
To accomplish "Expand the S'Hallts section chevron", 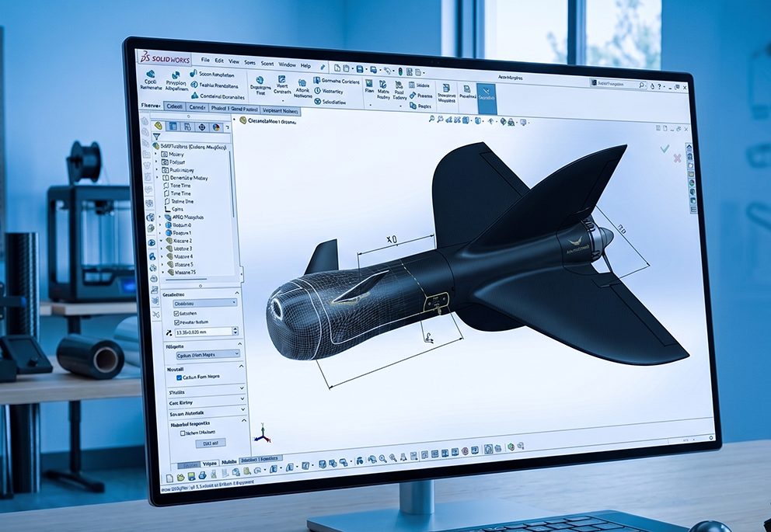I will [242, 388].
